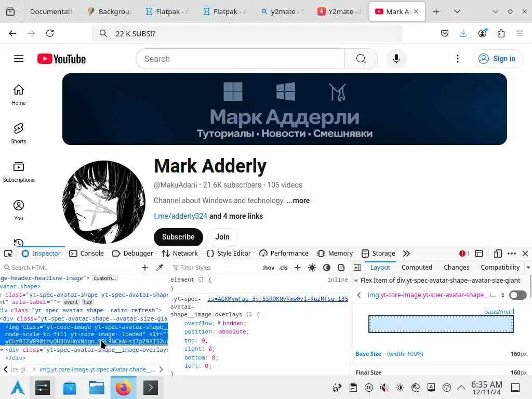The image size is (532, 399).
Task: Open the Network tab
Action: pos(180,254)
